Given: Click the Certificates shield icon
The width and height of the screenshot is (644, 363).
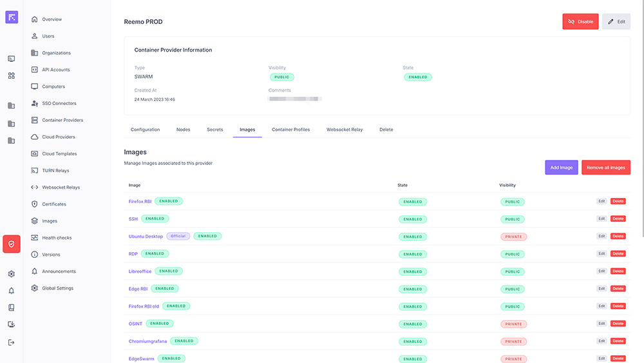Looking at the screenshot, I should [x=35, y=204].
